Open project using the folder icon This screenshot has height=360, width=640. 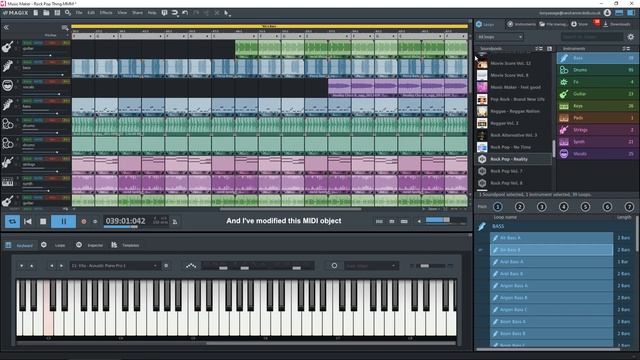click(x=46, y=13)
